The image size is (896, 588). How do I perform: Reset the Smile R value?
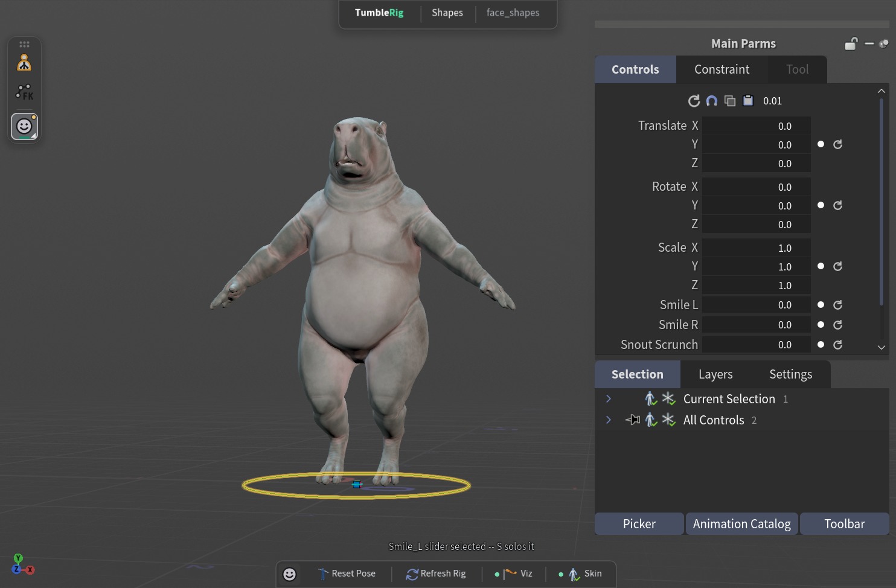837,325
